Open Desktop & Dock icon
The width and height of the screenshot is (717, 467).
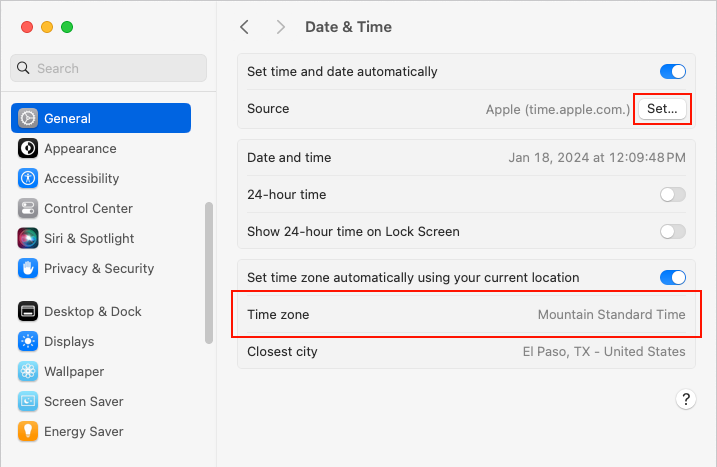tap(28, 311)
